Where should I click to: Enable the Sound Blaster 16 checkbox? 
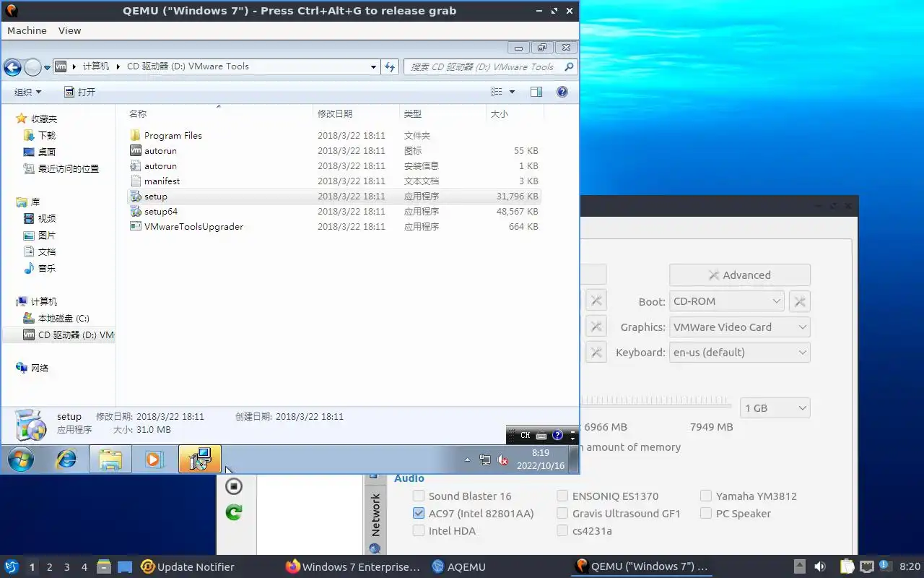pyautogui.click(x=419, y=496)
